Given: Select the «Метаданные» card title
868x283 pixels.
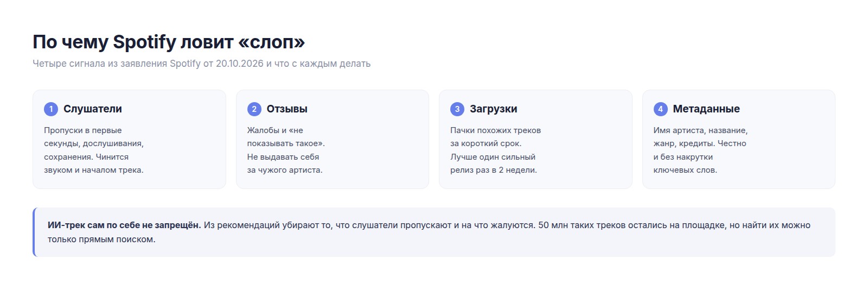Looking at the screenshot, I should pyautogui.click(x=706, y=109).
